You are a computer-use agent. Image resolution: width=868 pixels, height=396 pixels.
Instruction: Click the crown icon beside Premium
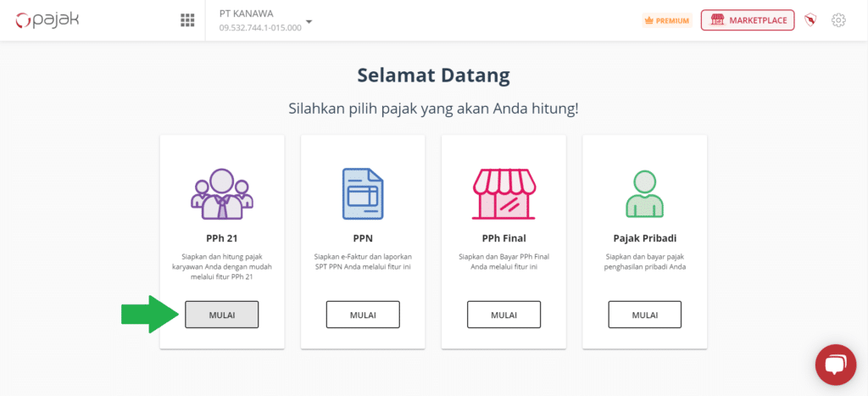click(648, 20)
